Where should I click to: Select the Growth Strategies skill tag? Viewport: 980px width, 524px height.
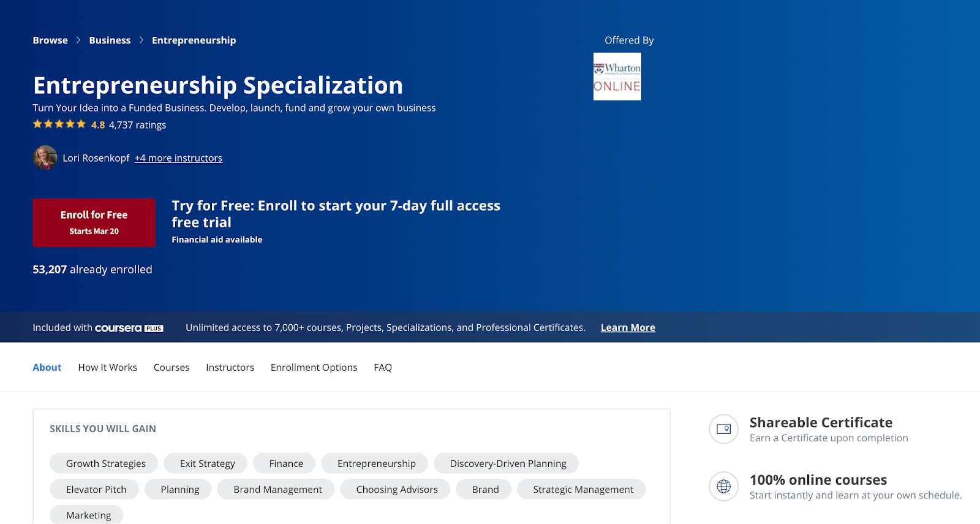point(104,463)
